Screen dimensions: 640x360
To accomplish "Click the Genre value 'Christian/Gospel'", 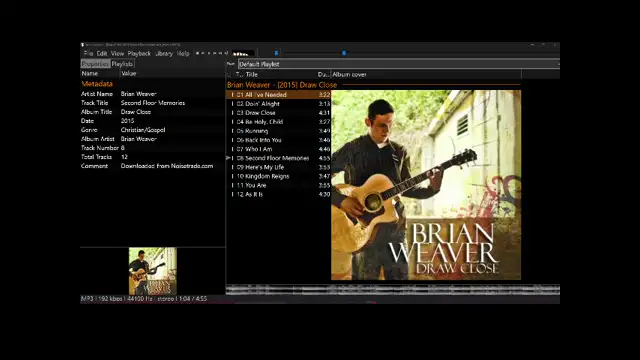I will click(143, 130).
